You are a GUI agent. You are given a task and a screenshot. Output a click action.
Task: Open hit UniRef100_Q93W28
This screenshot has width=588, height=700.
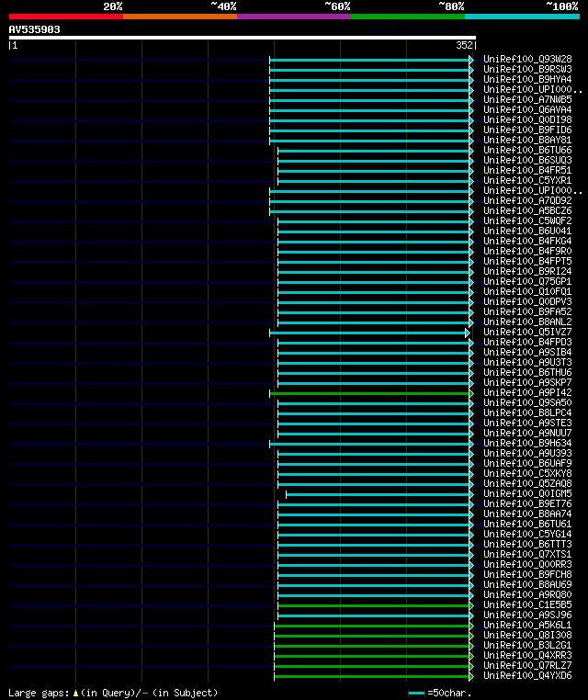[x=527, y=60]
